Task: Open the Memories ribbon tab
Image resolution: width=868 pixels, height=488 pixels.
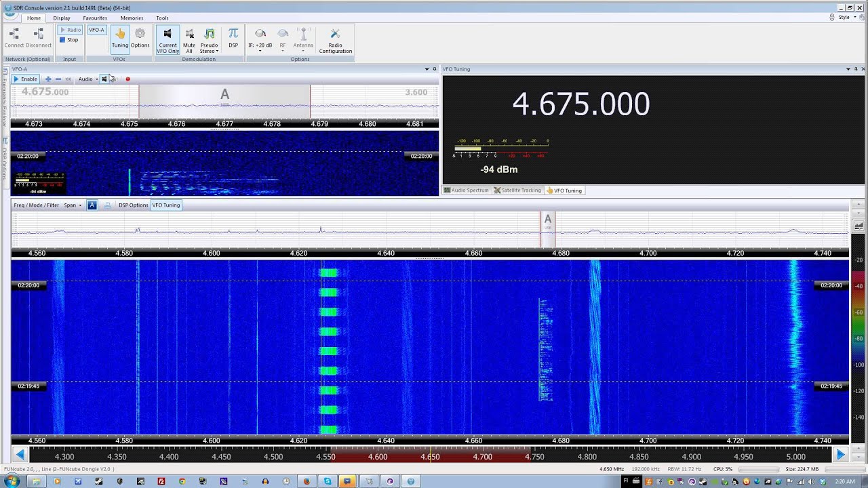Action: pyautogui.click(x=132, y=18)
